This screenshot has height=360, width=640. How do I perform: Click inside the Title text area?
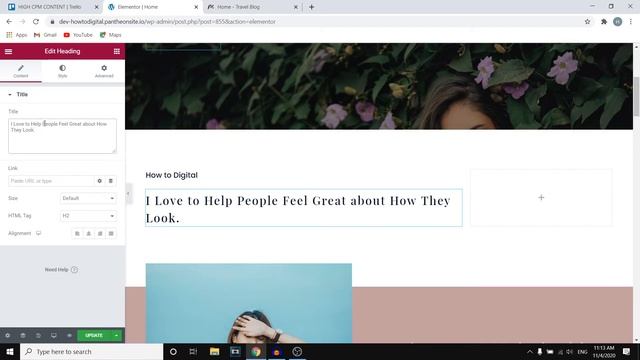point(62,136)
